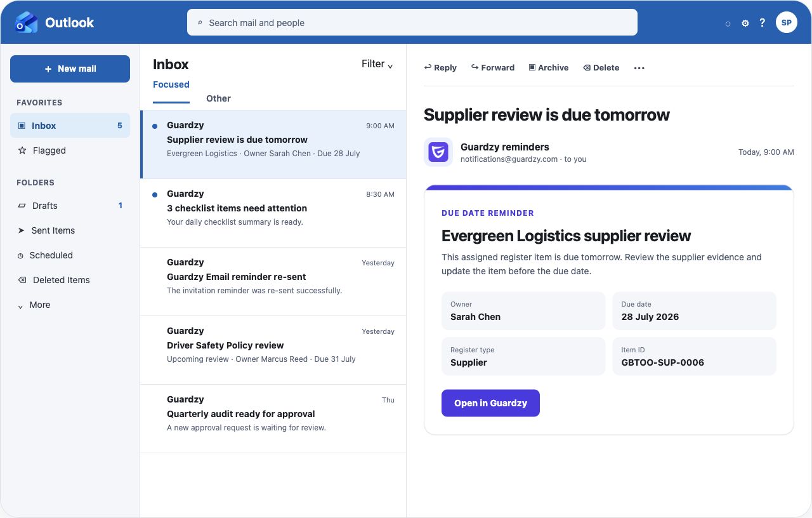Click the Owner Sarah Chen field
812x518 pixels.
(x=523, y=310)
